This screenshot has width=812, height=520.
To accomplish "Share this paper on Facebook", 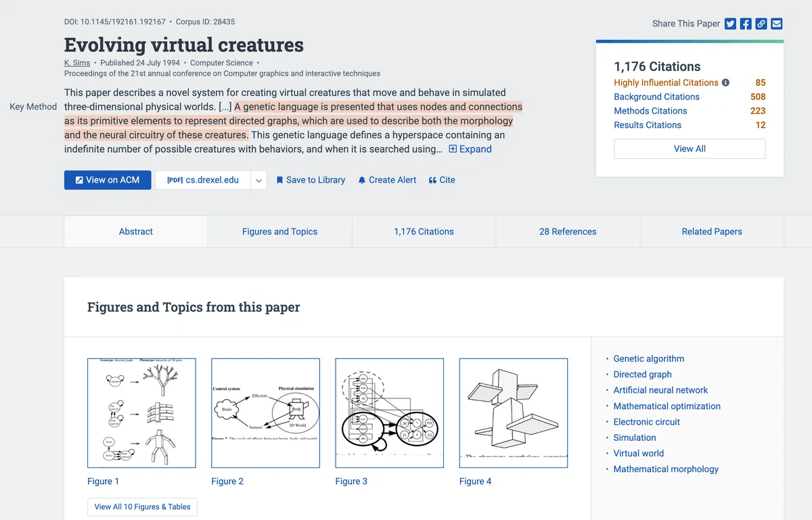I will coord(746,24).
